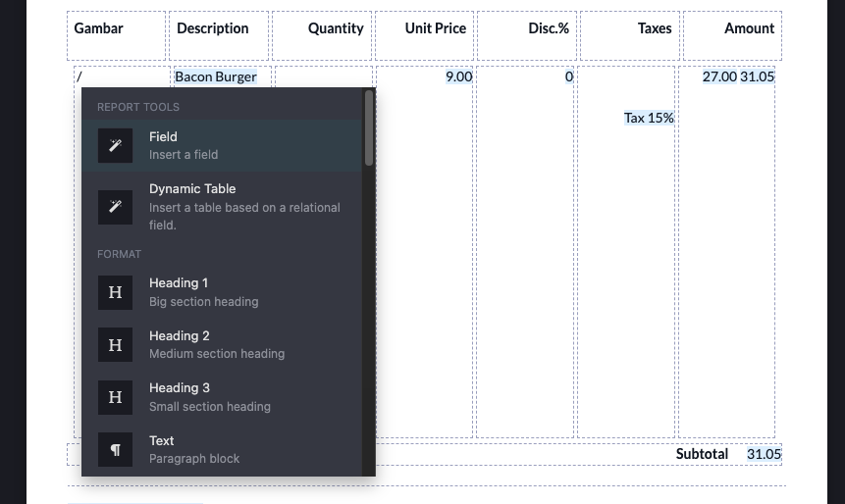Image resolution: width=845 pixels, height=504 pixels.
Task: Click the slash text in Gambar cell
Action: 79,76
